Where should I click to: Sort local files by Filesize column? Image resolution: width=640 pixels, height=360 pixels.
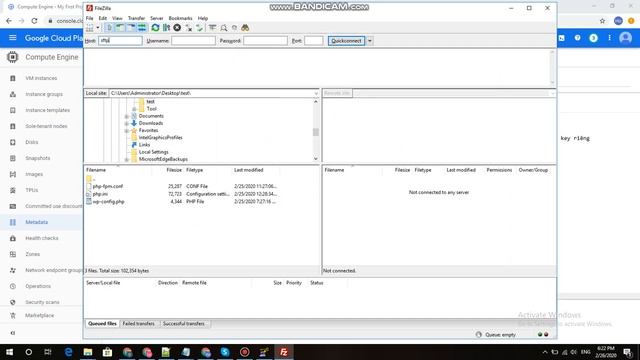click(174, 170)
